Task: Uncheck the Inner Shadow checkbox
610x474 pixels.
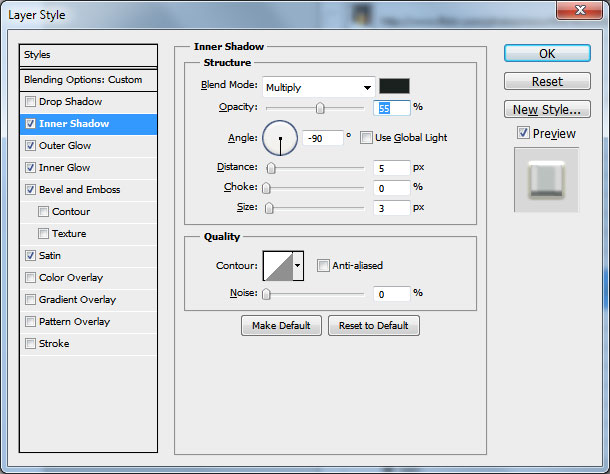Action: 30,124
